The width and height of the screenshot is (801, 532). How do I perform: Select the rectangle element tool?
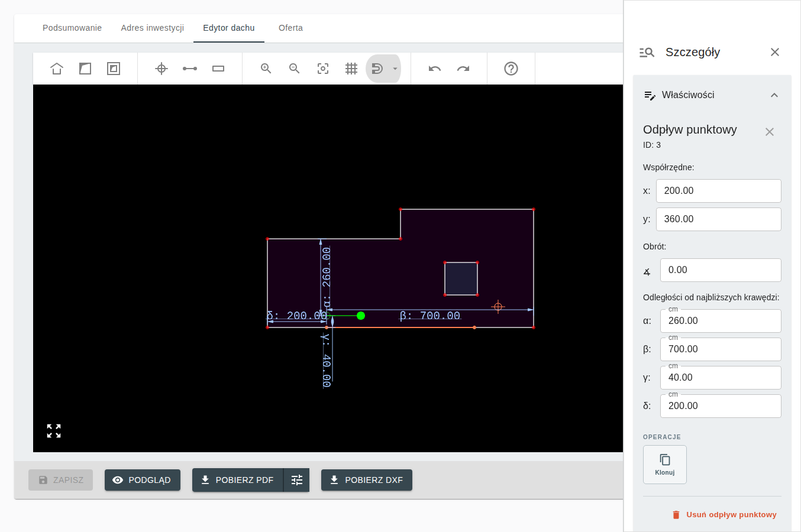218,69
